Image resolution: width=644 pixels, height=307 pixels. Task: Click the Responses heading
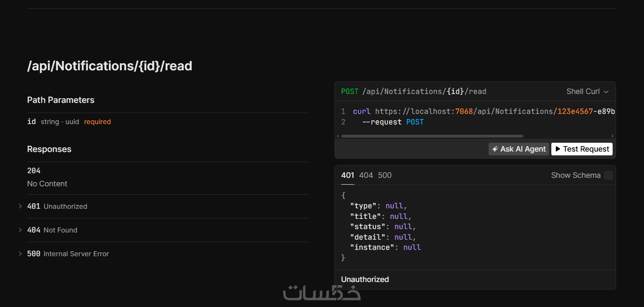click(x=49, y=149)
